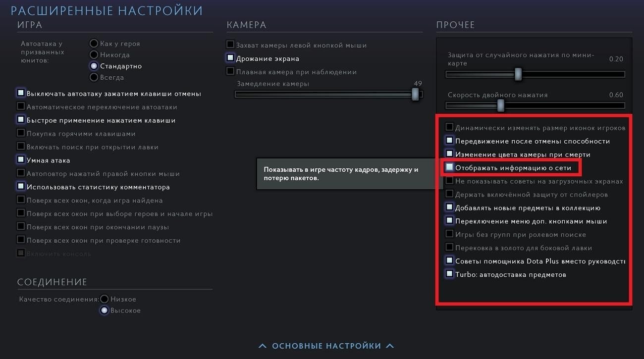Click the 'Скорость двойного нажатия' slider handle
The height and width of the screenshot is (359, 644).
(x=501, y=105)
